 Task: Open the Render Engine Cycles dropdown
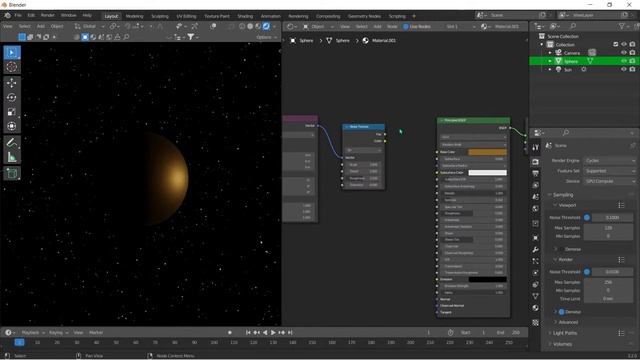pyautogui.click(x=610, y=161)
